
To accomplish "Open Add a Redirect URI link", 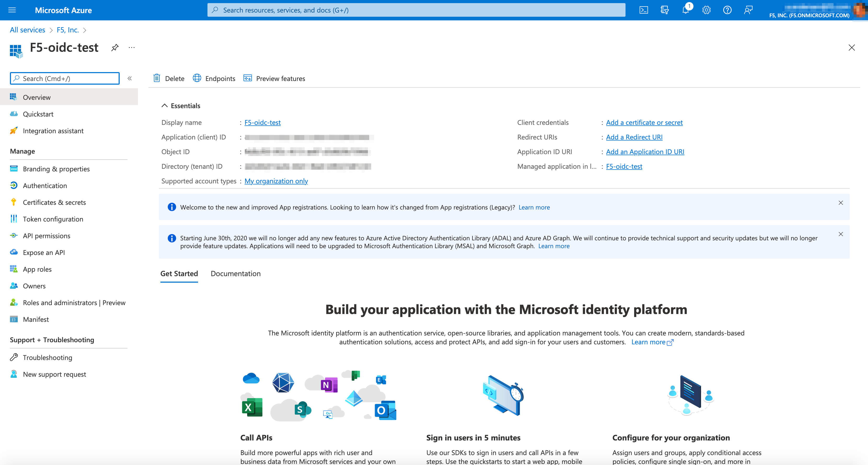I will 634,137.
